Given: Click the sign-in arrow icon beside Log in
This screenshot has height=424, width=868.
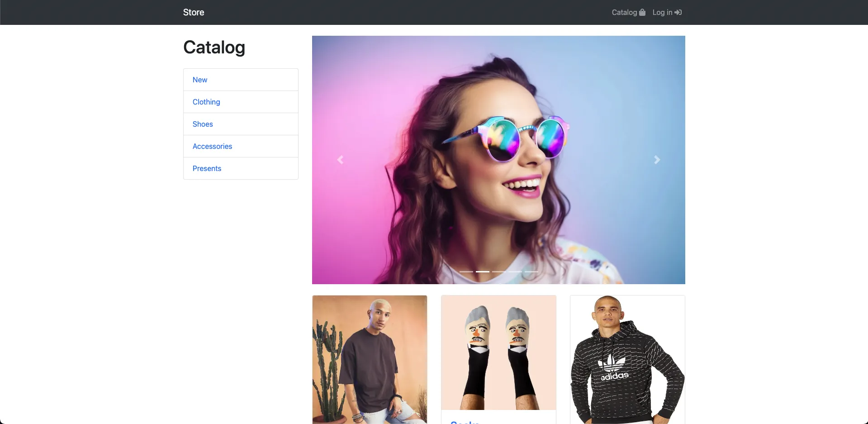Looking at the screenshot, I should tap(678, 12).
